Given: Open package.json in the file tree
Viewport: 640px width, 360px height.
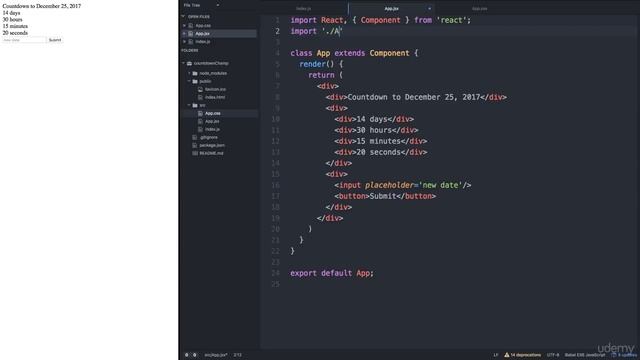Looking at the screenshot, I should (x=212, y=145).
